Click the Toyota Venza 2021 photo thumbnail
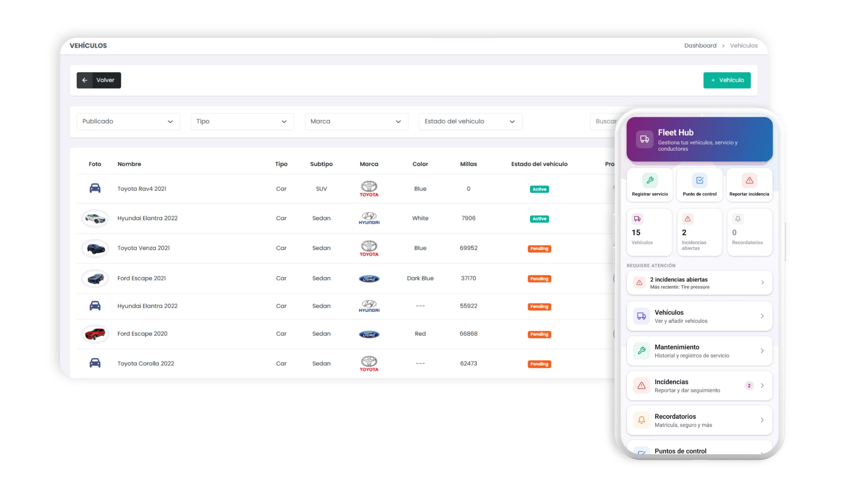This screenshot has width=868, height=488. pos(95,248)
